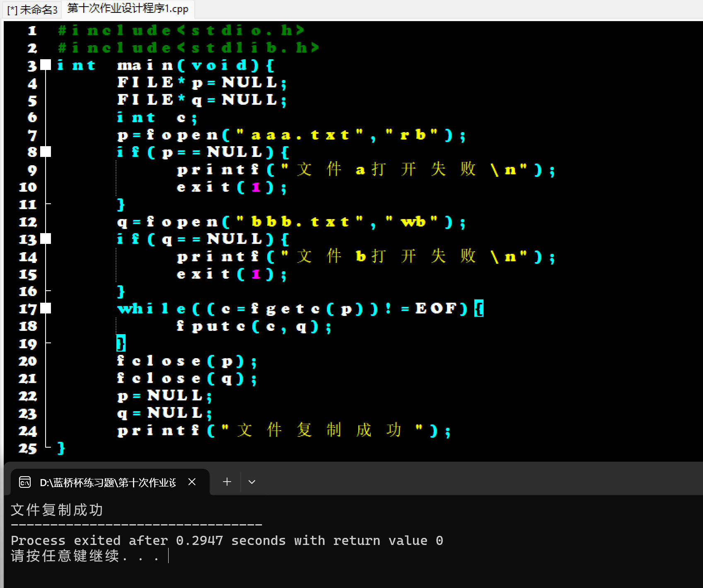Screen dimensions: 703x588
Task: Collapse the if(q==NULL) block on line 13
Action: 46,239
